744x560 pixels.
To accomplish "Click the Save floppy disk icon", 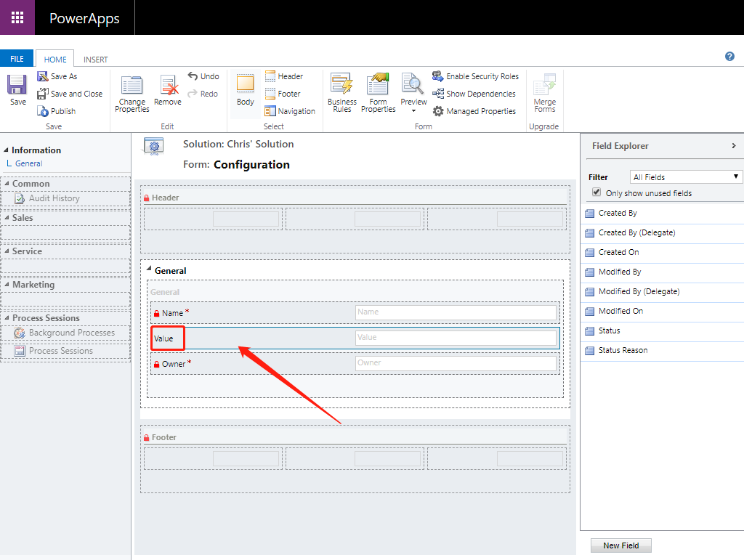I will pyautogui.click(x=17, y=84).
